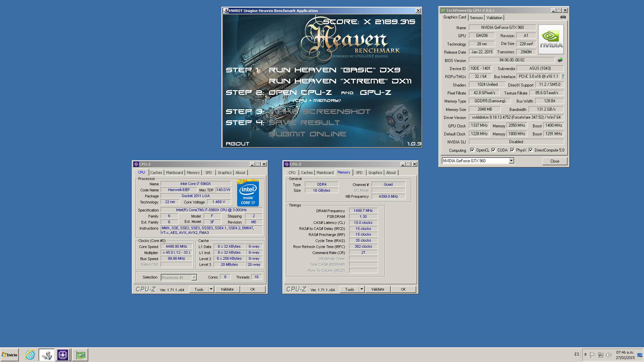Screen dimensions: 644x362
Task: Open the Mainboard tab in left CPU-Z
Action: (174, 173)
